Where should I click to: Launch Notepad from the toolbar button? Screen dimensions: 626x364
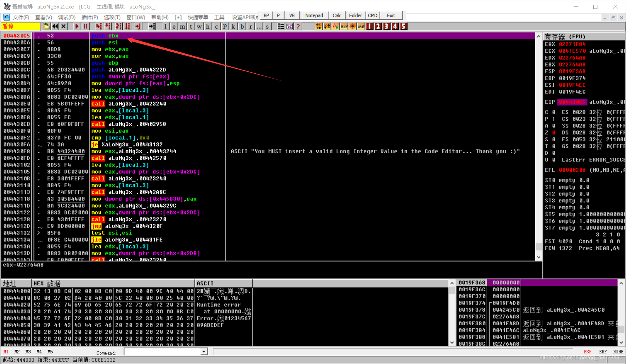[314, 16]
